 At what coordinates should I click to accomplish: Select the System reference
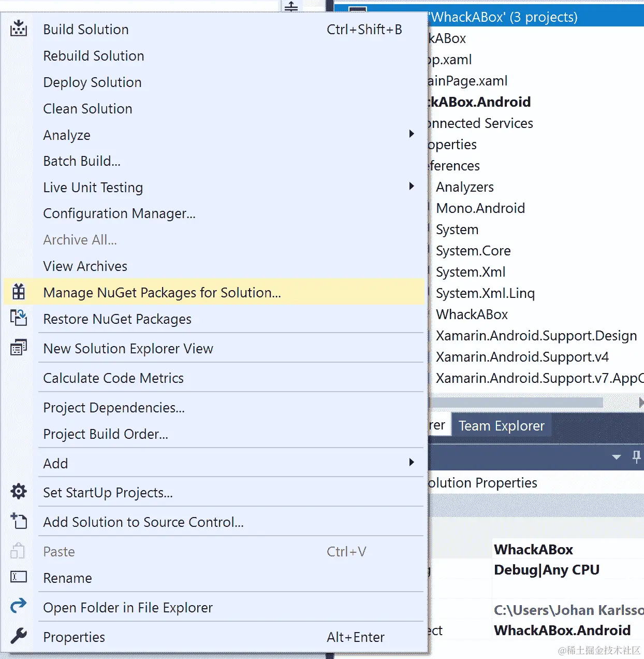[457, 230]
